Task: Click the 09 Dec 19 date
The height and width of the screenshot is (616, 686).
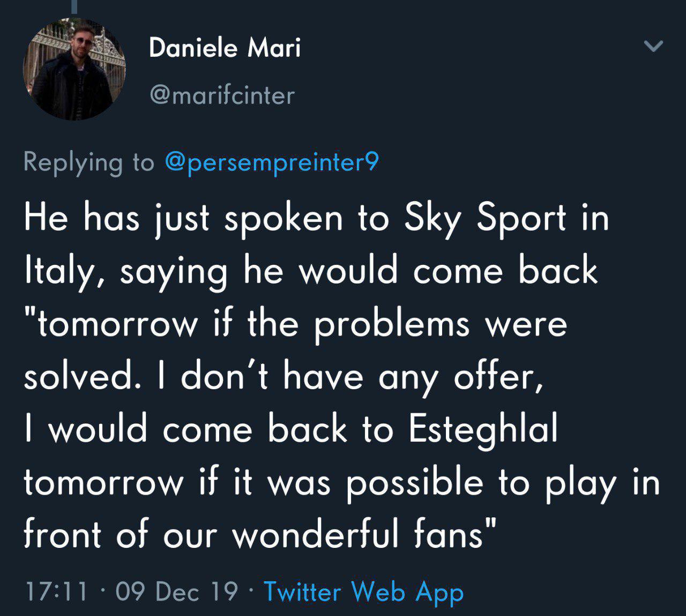Action: pos(176,591)
